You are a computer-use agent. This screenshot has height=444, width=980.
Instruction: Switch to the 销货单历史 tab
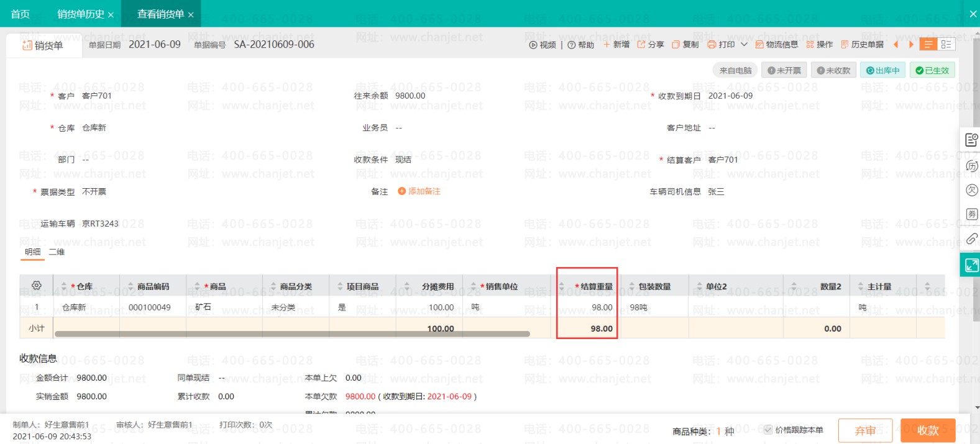(x=81, y=14)
